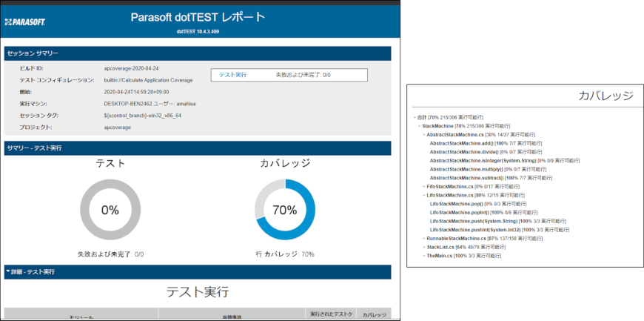Click the カバレッジ table column header
644x321 pixels.
[x=374, y=315]
